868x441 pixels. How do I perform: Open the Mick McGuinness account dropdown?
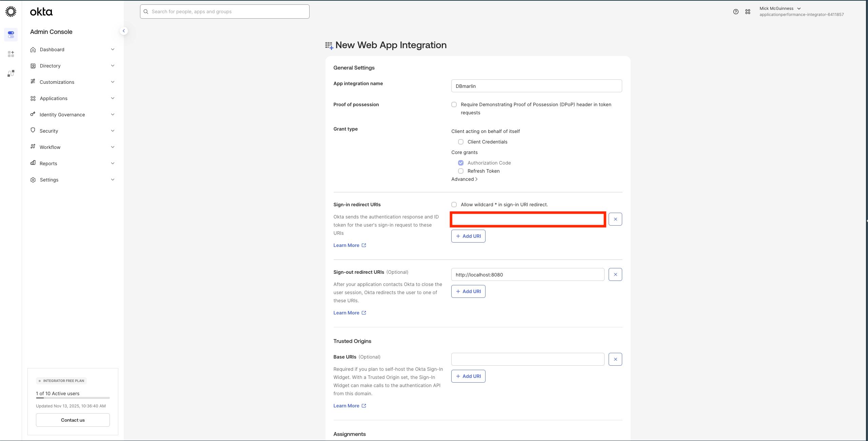point(780,8)
